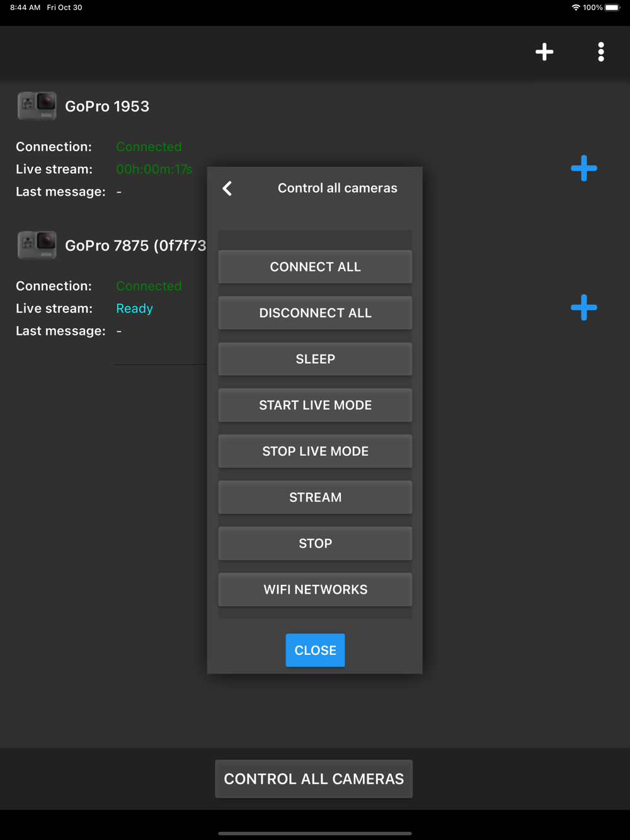Tap the battery indicator in status bar
The width and height of the screenshot is (630, 840).
tap(612, 8)
